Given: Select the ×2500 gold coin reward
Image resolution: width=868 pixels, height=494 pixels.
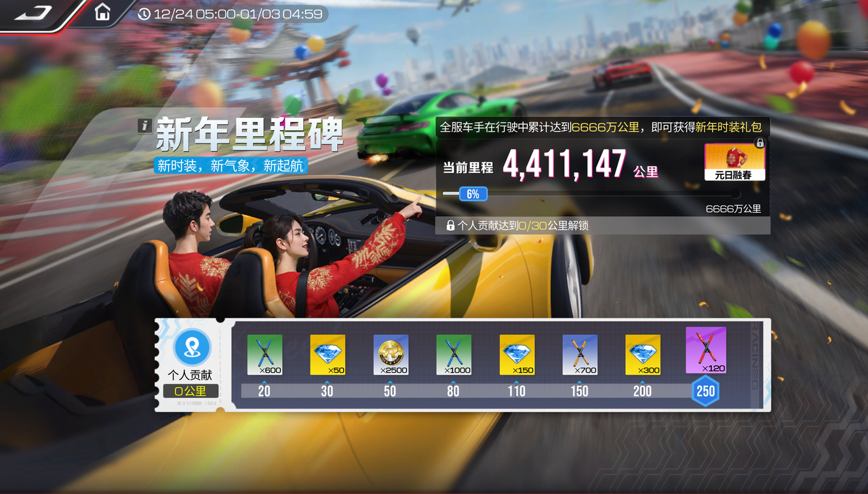Looking at the screenshot, I should coord(391,354).
